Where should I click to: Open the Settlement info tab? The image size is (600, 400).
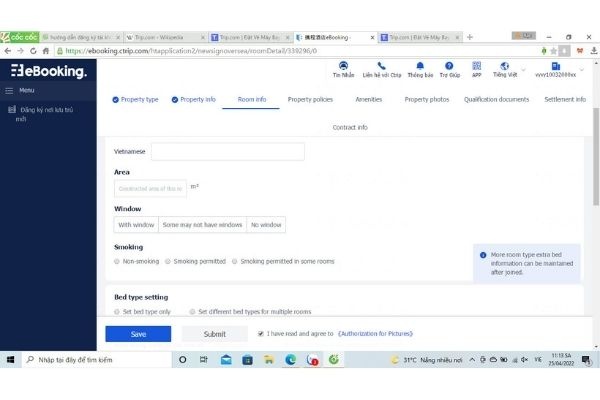point(565,100)
